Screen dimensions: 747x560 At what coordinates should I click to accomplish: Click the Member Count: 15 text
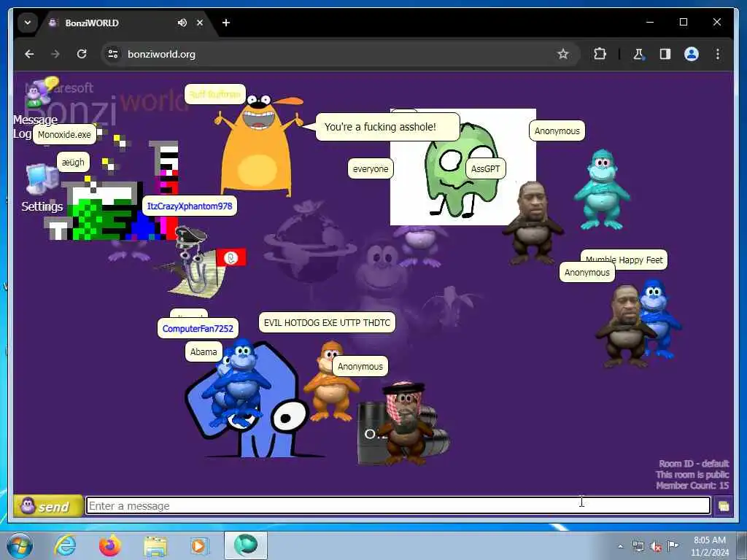click(692, 486)
